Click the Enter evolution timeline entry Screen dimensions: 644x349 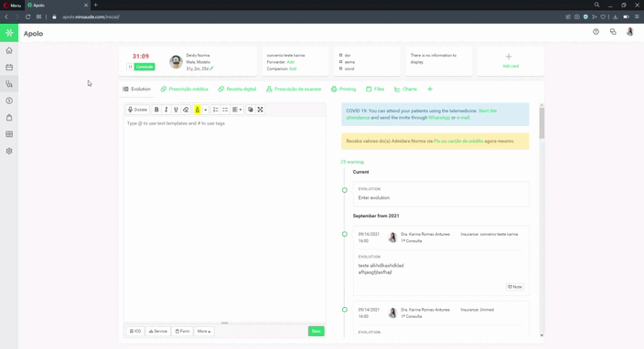click(441, 194)
